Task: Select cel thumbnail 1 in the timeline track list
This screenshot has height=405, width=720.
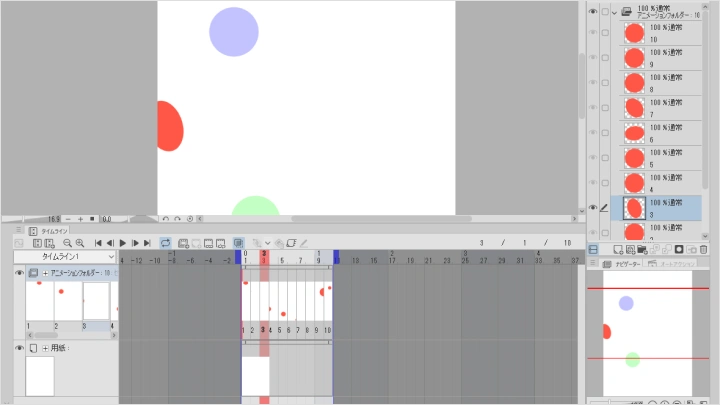Action: [x=40, y=301]
